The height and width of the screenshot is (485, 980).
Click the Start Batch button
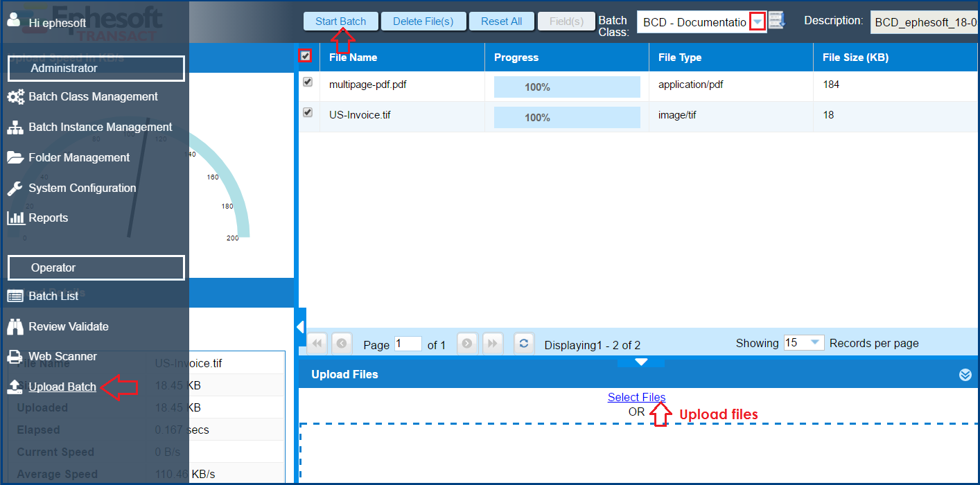coord(341,21)
